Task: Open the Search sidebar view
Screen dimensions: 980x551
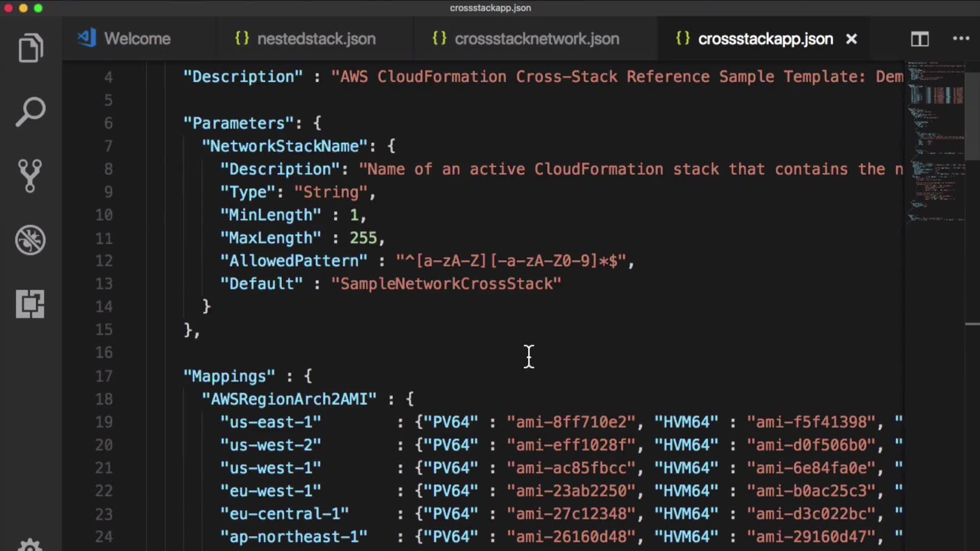Action: [x=31, y=112]
